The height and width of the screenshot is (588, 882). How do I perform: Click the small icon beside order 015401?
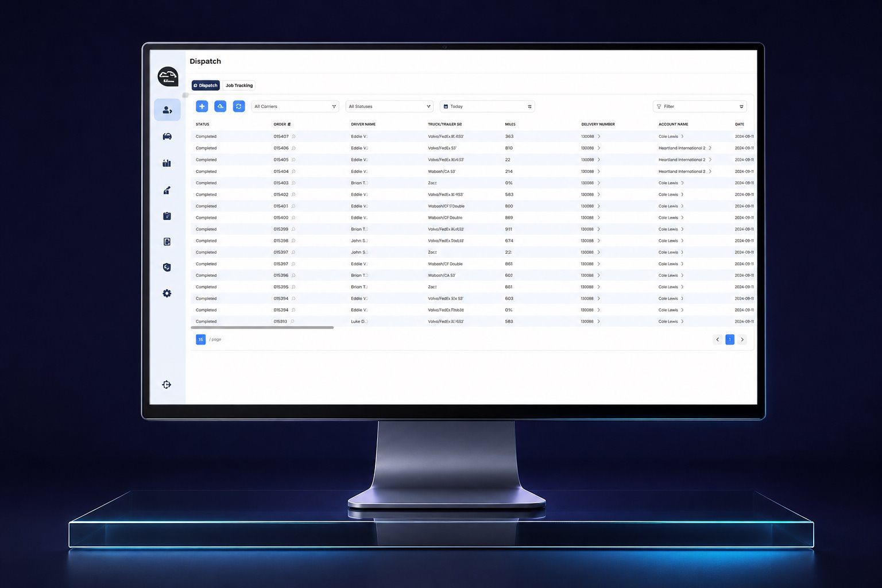(x=293, y=206)
